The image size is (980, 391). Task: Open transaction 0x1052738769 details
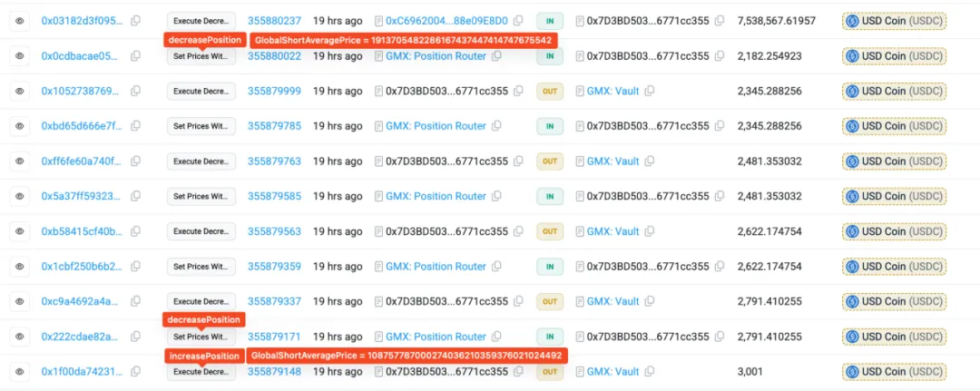click(80, 91)
